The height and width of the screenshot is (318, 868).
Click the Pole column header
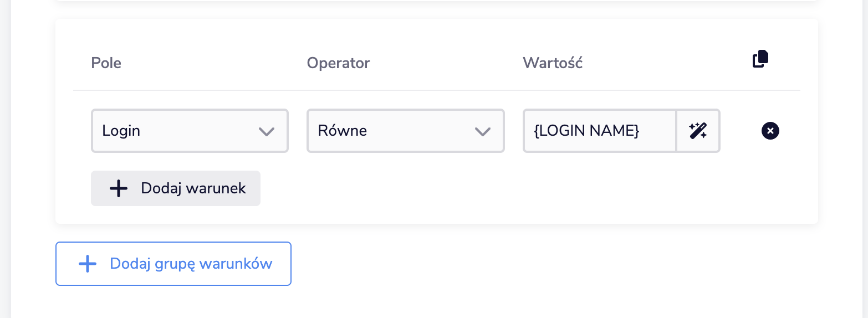coord(106,63)
